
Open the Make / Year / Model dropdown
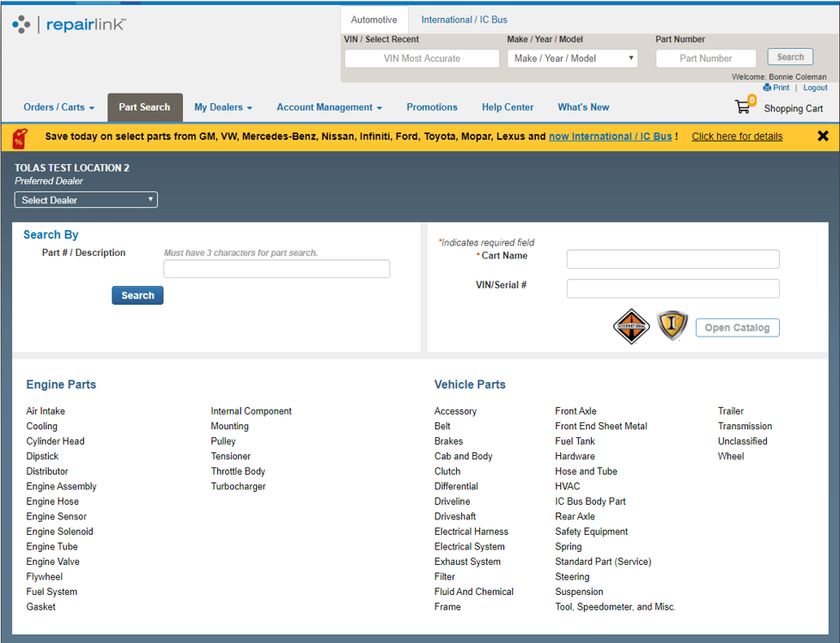[x=572, y=58]
